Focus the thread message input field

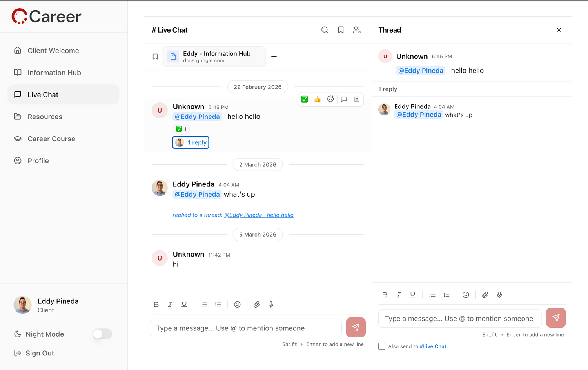coord(459,319)
